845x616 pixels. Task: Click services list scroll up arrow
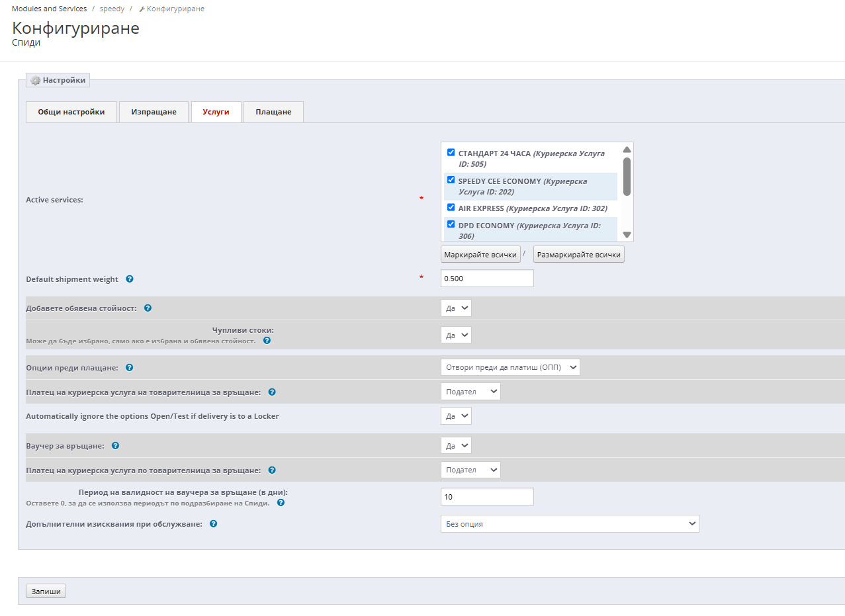point(627,150)
